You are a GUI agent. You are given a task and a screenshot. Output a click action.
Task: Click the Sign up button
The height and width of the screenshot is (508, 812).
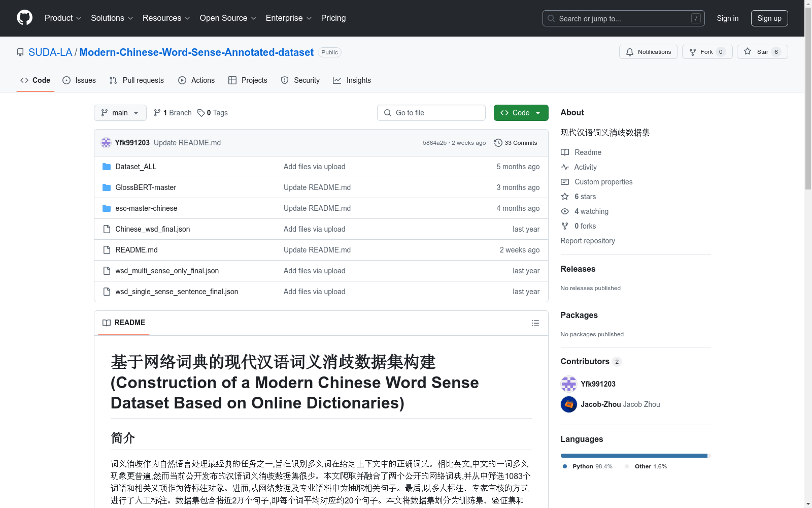coord(769,18)
